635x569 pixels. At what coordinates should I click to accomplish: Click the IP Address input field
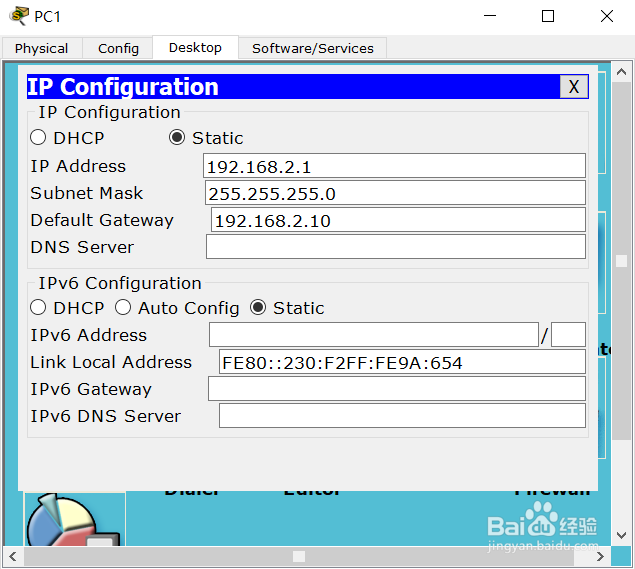(394, 166)
